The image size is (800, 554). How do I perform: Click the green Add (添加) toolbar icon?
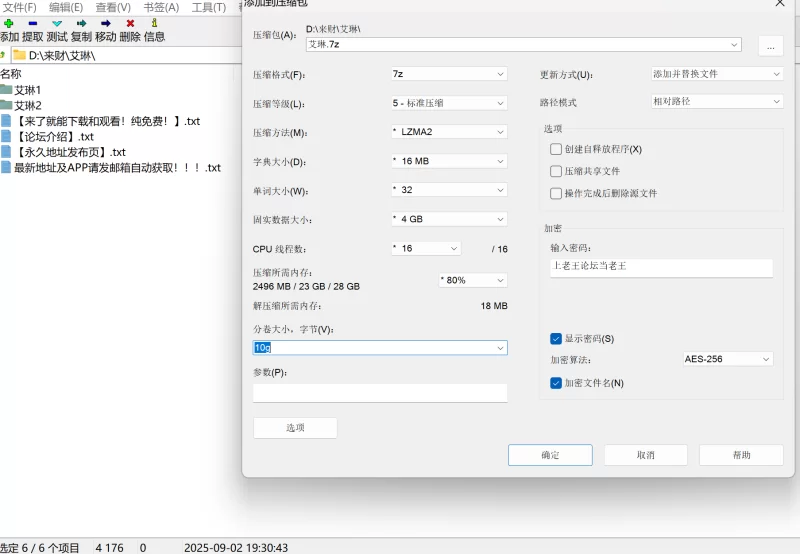[9, 23]
